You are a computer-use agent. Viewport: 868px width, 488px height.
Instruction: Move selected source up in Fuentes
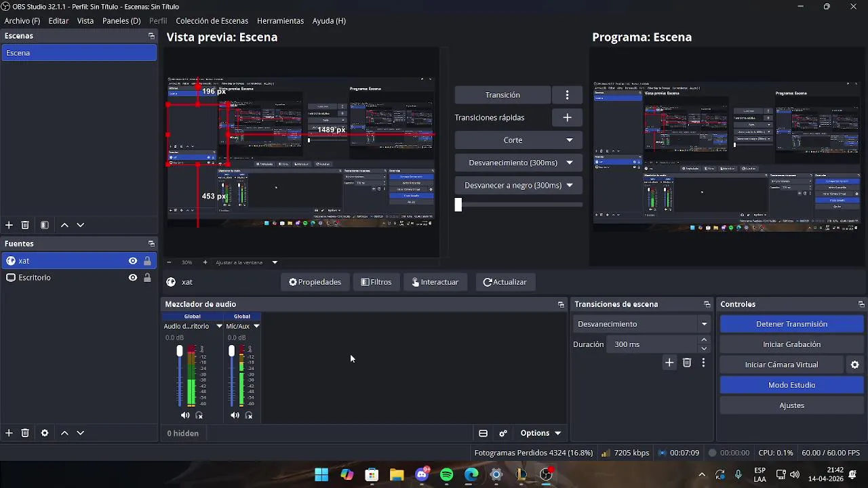pyautogui.click(x=64, y=433)
